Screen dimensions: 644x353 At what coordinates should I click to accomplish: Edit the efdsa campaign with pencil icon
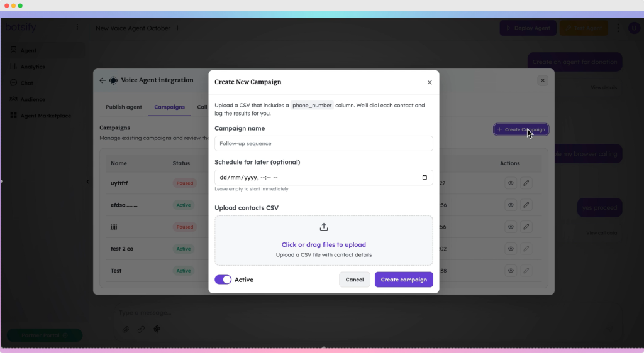pyautogui.click(x=526, y=205)
